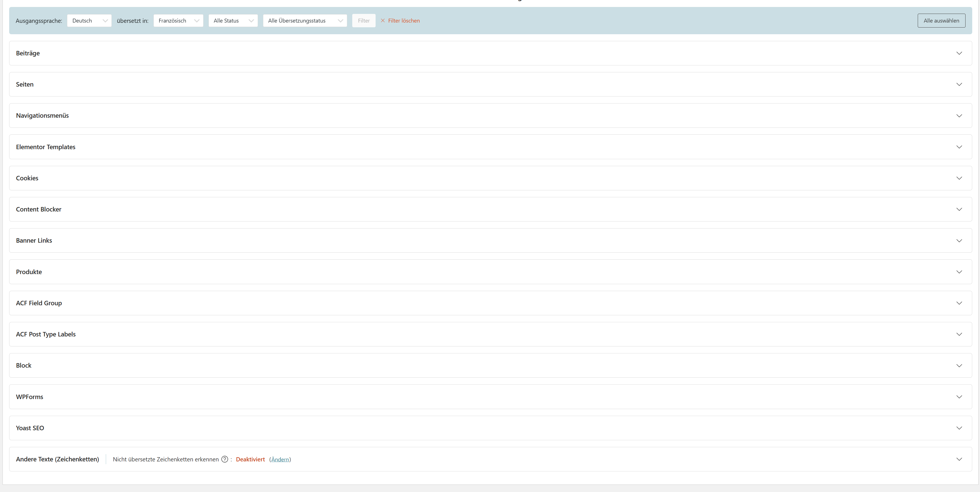The width and height of the screenshot is (980, 492).
Task: Click the Block section title
Action: point(24,366)
